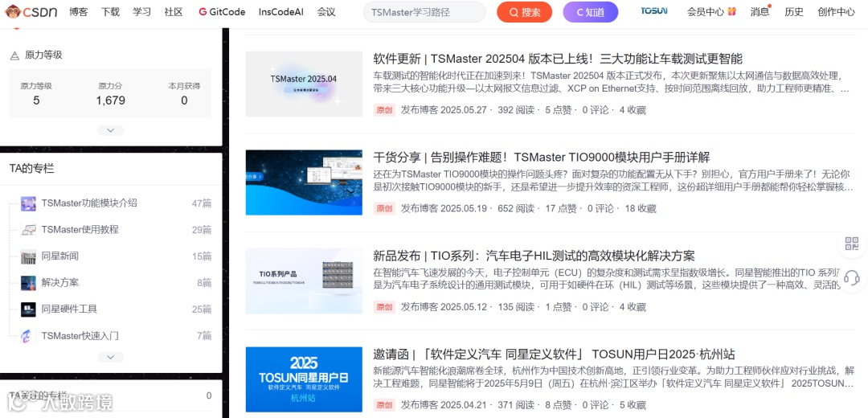This screenshot has height=418, width=868.
Task: Open article 新品发布 TIO系列 title
Action: point(534,256)
